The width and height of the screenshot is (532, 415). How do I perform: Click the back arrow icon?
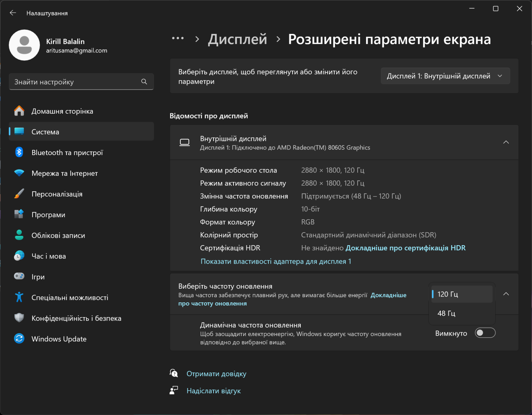tap(13, 13)
